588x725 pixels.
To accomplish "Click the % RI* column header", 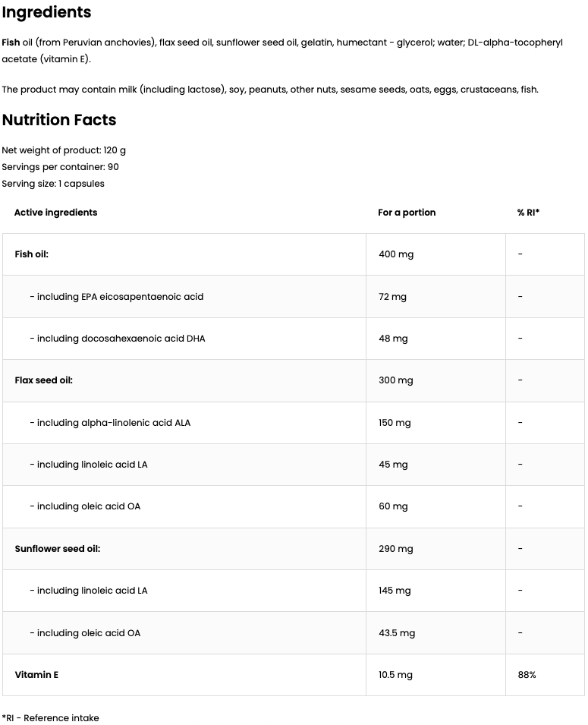I will click(528, 213).
